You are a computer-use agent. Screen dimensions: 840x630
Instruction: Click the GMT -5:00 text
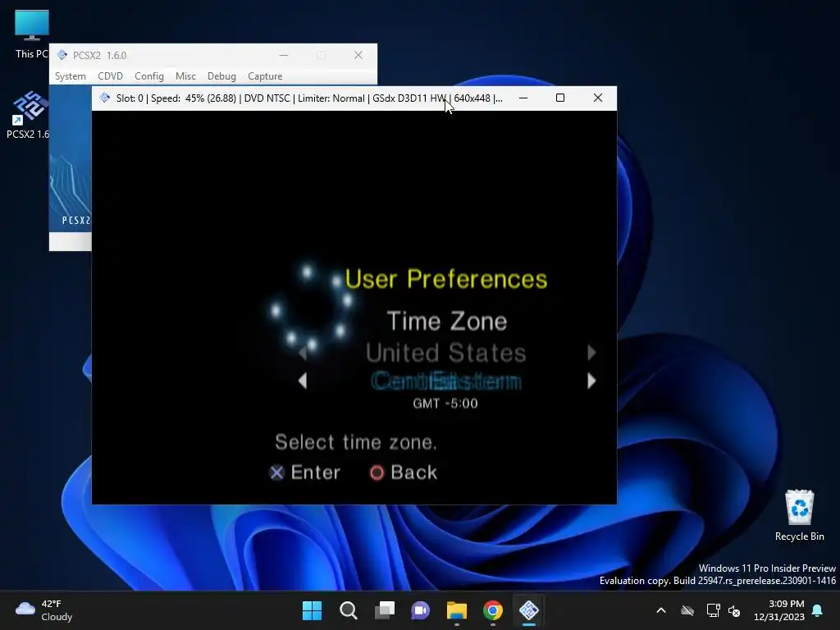(x=445, y=404)
